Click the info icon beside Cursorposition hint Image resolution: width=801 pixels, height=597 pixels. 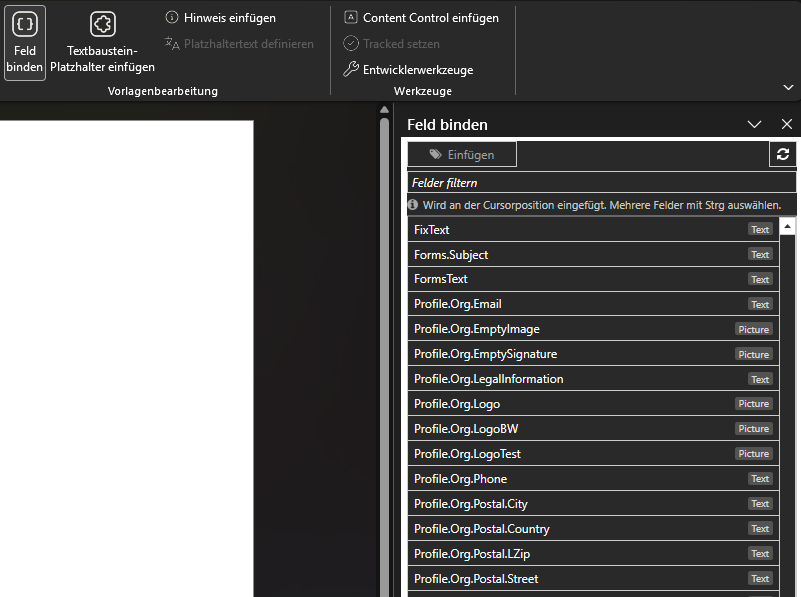[413, 205]
